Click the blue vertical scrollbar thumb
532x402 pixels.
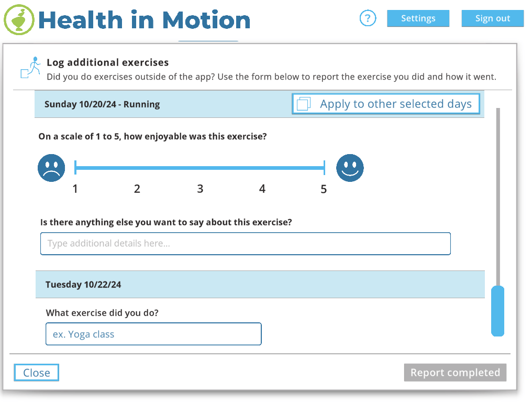(x=497, y=310)
